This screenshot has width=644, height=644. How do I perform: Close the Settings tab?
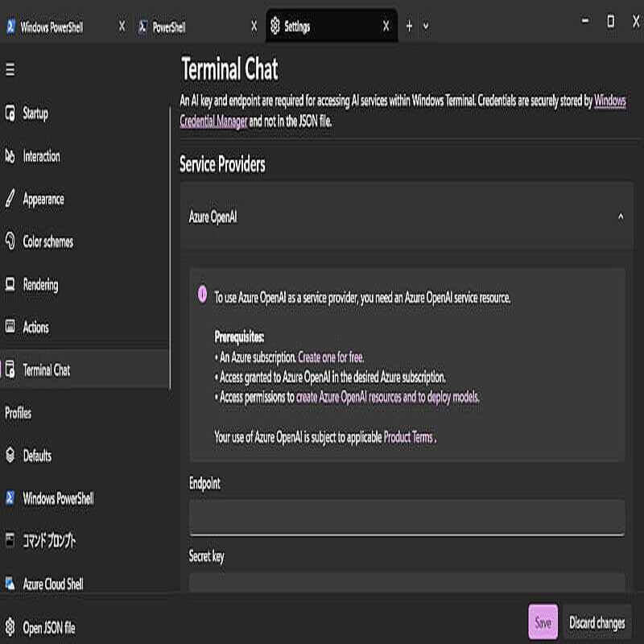click(x=386, y=27)
